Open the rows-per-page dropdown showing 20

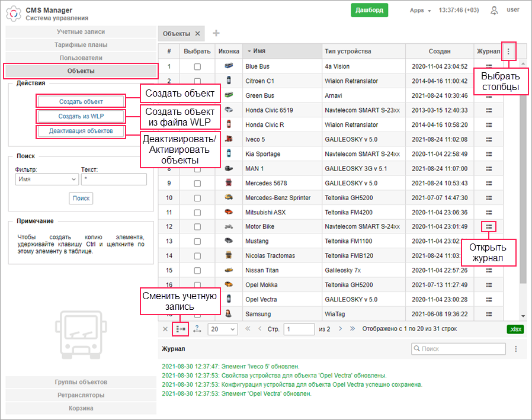coord(223,329)
